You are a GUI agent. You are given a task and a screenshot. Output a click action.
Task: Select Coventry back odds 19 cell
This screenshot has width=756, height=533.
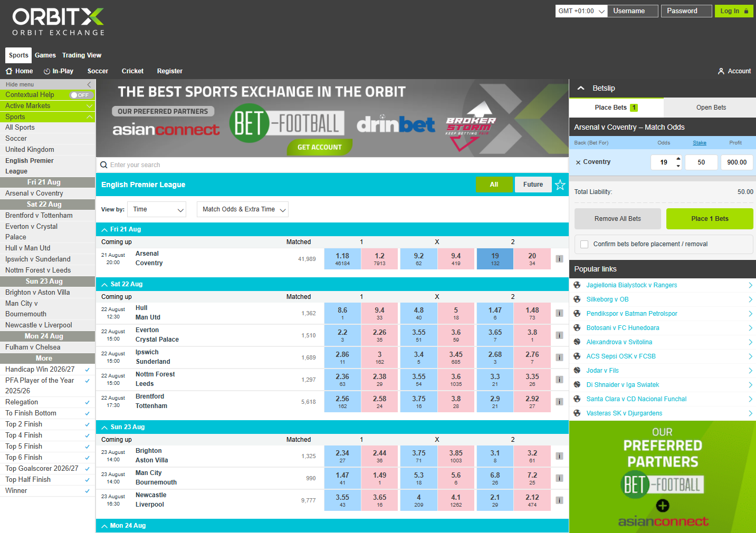pyautogui.click(x=495, y=259)
